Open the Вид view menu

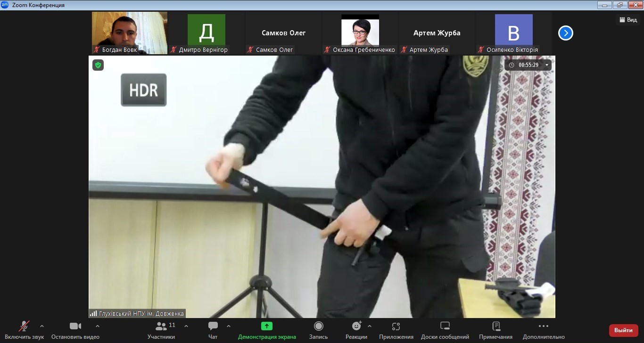pyautogui.click(x=628, y=20)
